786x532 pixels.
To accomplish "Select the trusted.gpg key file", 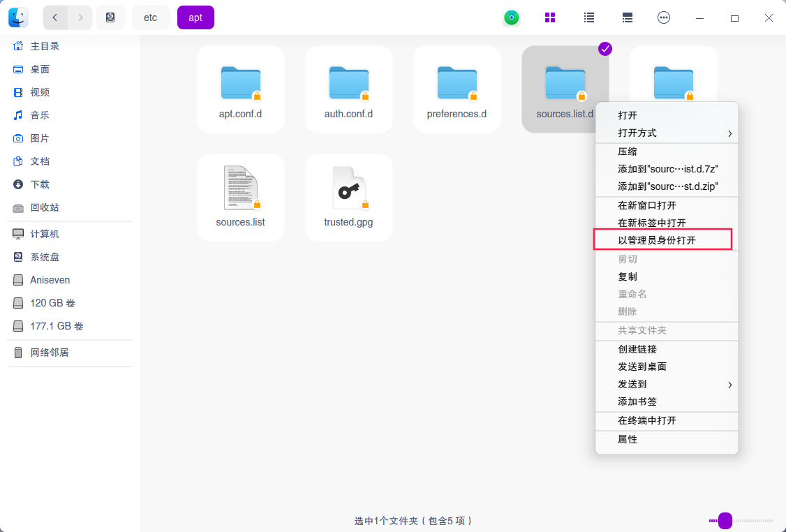I will tap(349, 198).
